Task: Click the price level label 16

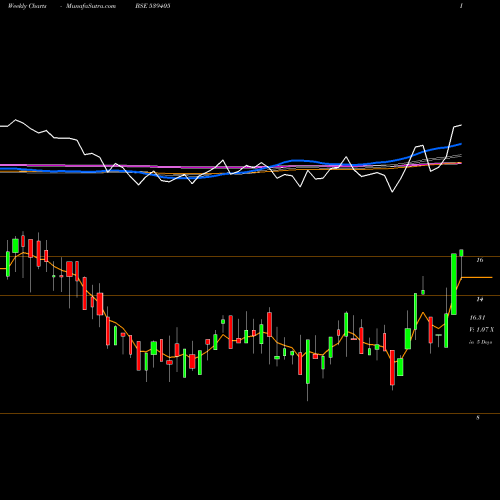Action: pos(480,260)
